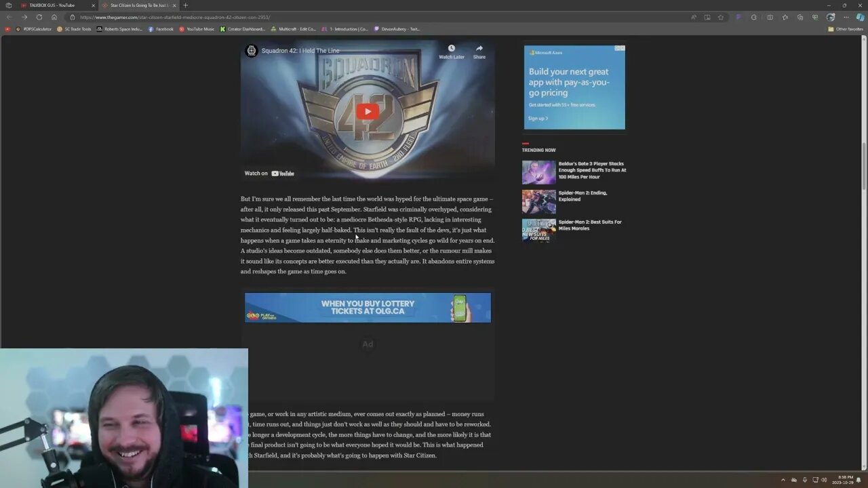Open browser Extensions puzzle icon
The height and width of the screenshot is (488, 868).
pos(753,17)
